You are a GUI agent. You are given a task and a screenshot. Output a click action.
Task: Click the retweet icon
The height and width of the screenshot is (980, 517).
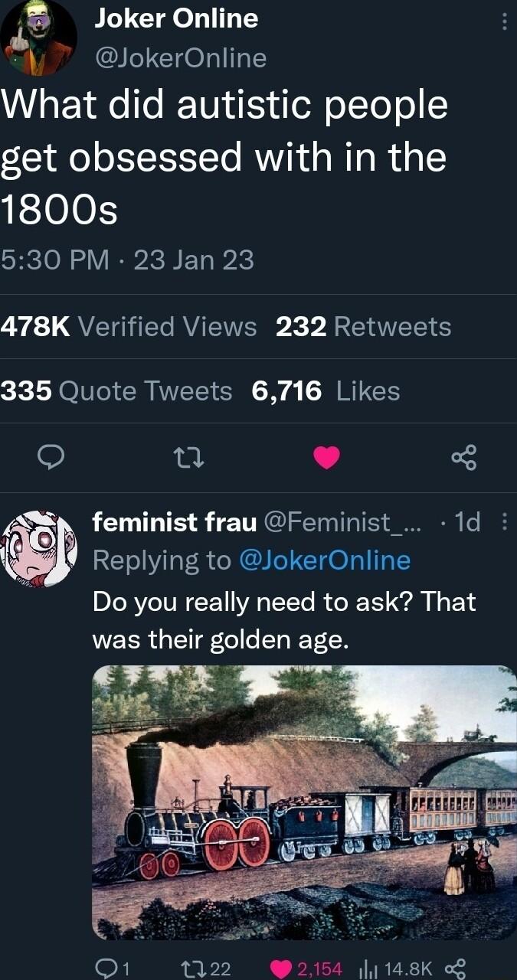click(x=188, y=459)
